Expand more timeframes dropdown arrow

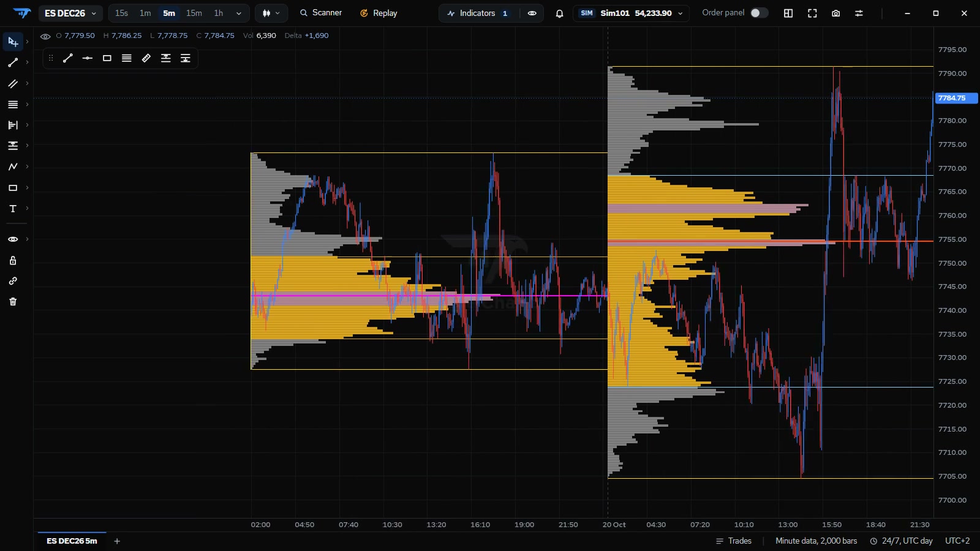coord(239,13)
